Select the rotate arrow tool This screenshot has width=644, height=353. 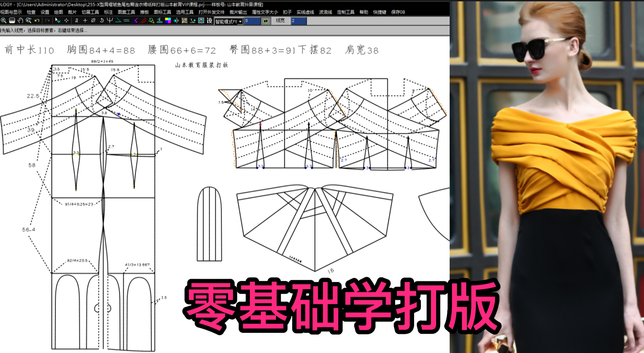click(102, 20)
